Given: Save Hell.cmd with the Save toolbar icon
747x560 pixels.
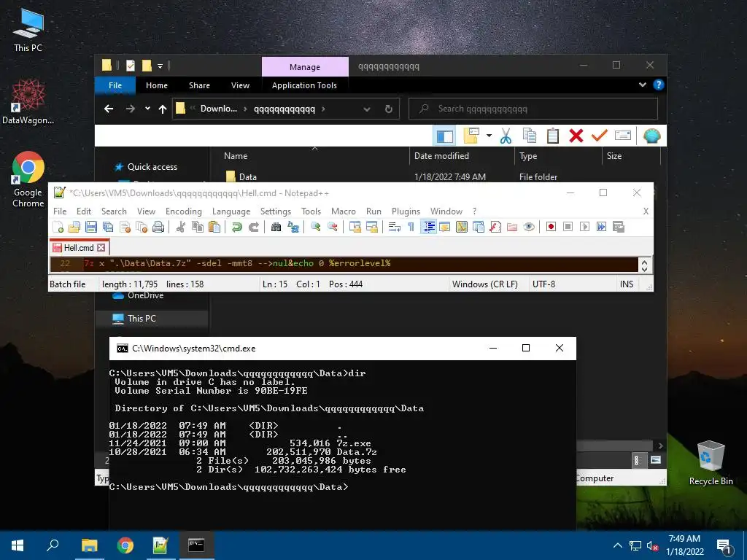Looking at the screenshot, I should point(91,227).
